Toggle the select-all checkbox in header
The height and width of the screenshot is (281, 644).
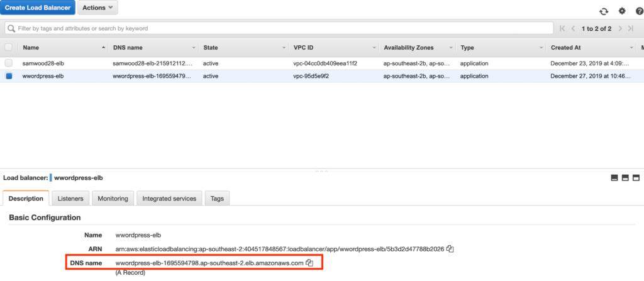[8, 47]
